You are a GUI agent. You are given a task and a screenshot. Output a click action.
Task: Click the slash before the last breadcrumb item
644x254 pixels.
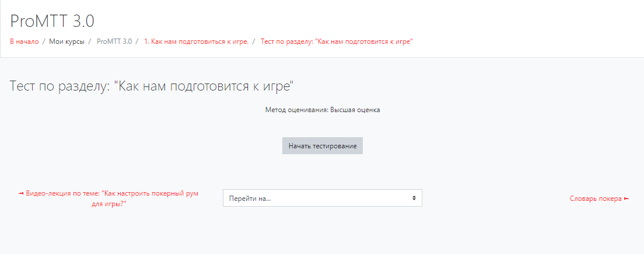254,41
